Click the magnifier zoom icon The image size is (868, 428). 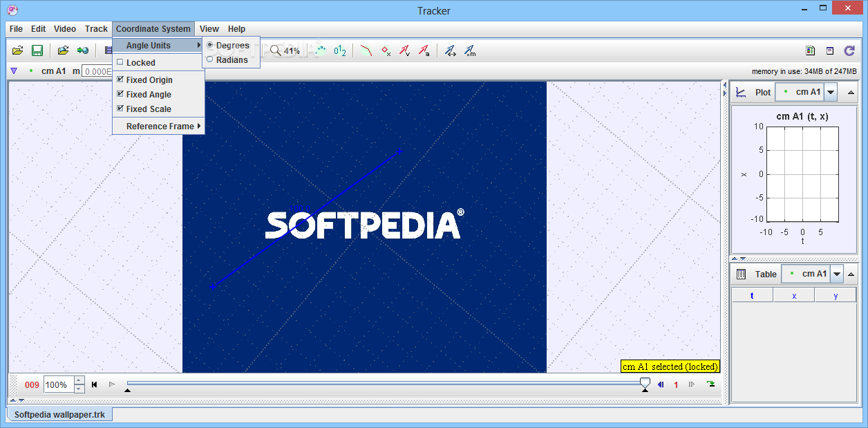[x=275, y=50]
